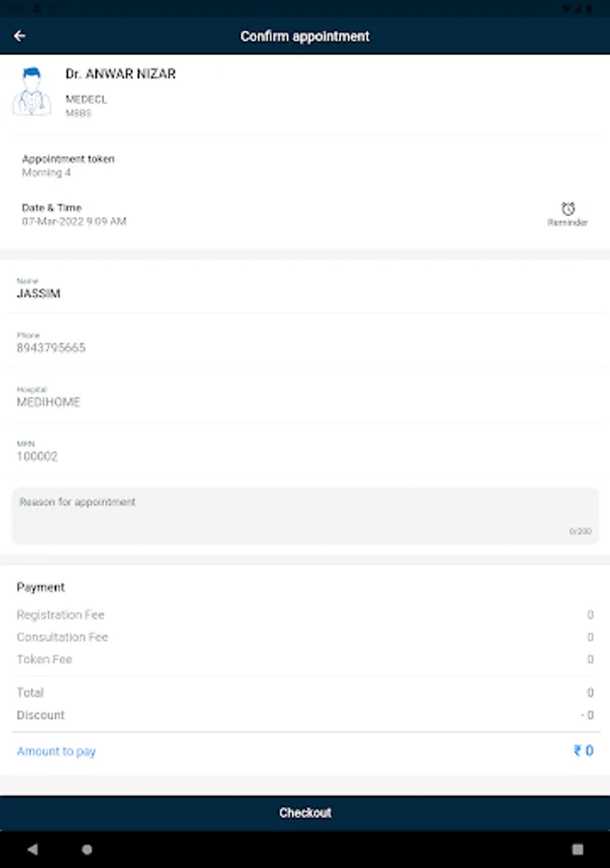Select the Phone number 8943795665
Viewport: 610px width, 868px height.
coord(51,347)
